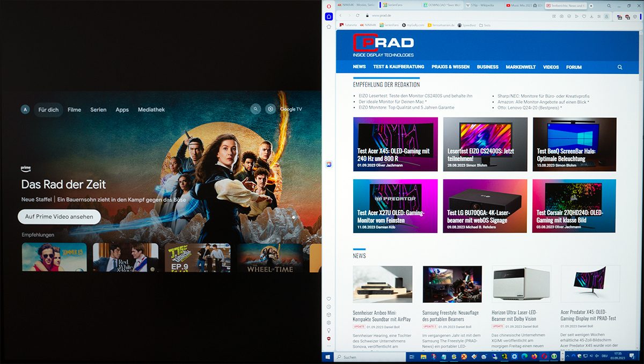This screenshot has width=644, height=364.
Task: Open the blue app icon in Opera sidebar
Action: 328,164
